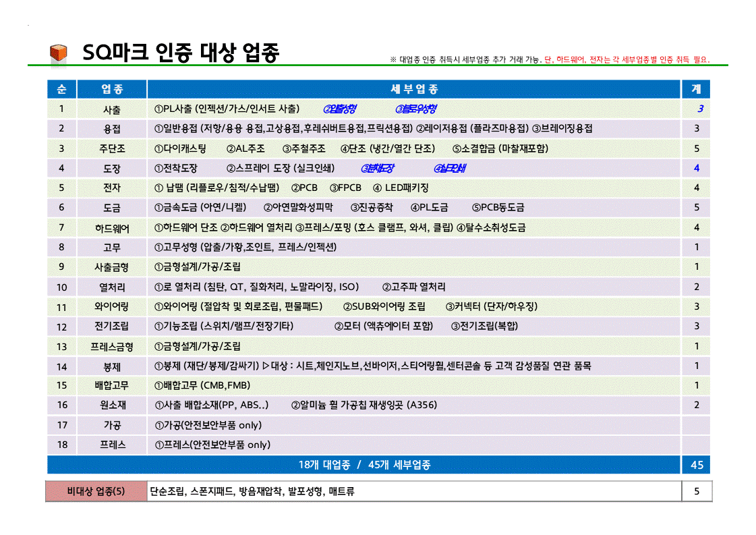Select the '용접' category cell
Viewport: 756px width, 535px height.
pyautogui.click(x=112, y=129)
